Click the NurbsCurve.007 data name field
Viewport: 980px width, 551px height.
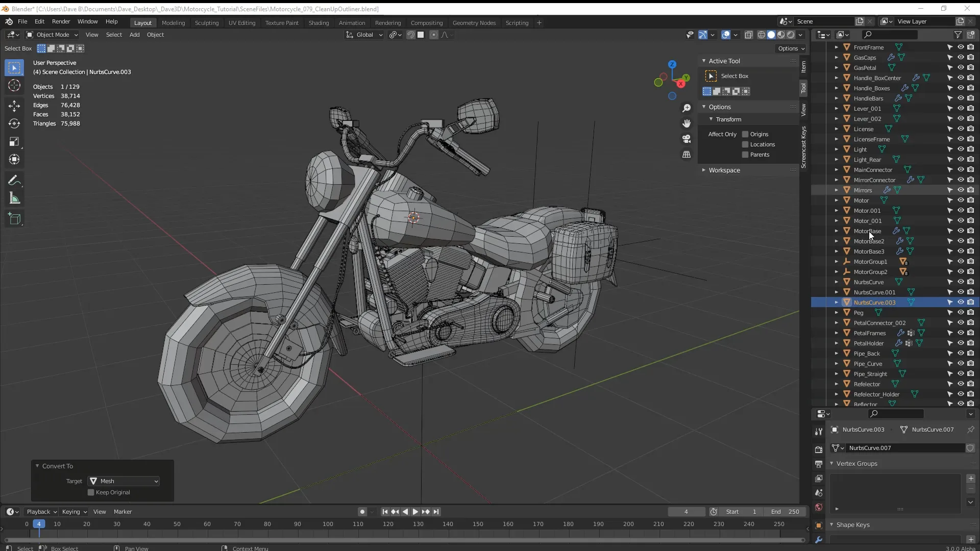coord(903,448)
